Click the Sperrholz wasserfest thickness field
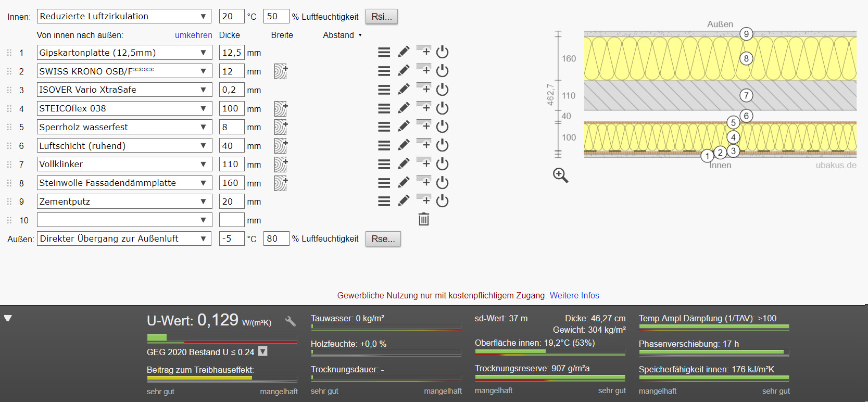 tap(231, 127)
